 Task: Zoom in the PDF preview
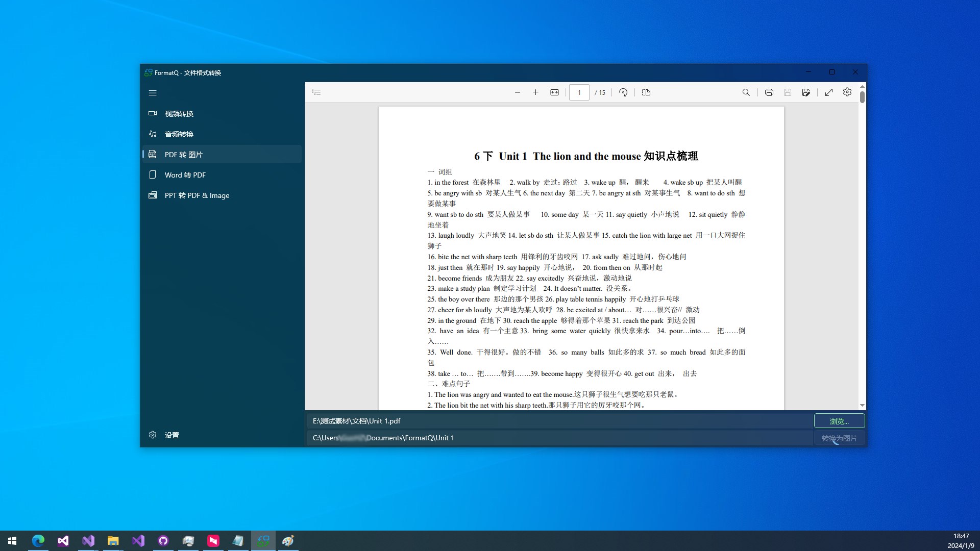pos(535,92)
